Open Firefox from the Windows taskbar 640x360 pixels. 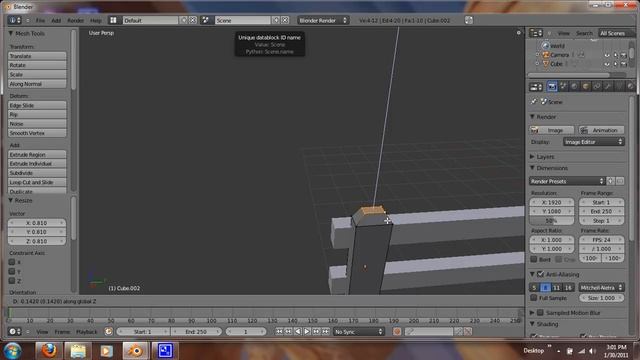click(x=48, y=351)
